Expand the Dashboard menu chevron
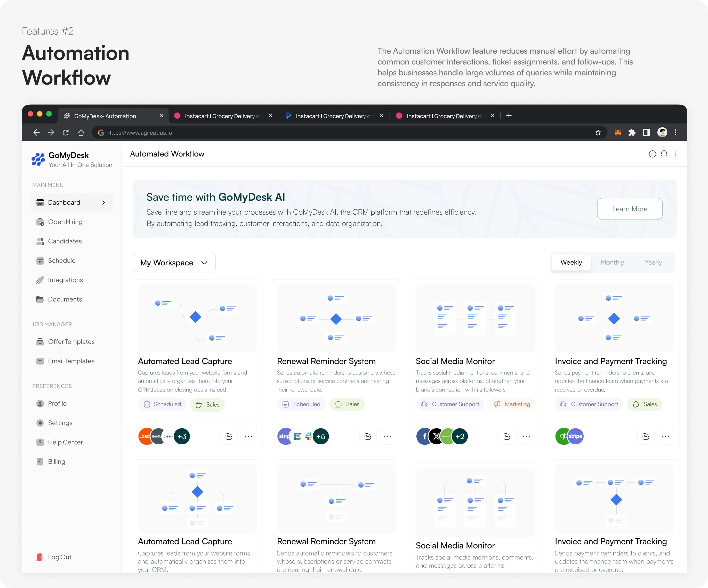708x588 pixels. pyautogui.click(x=103, y=202)
